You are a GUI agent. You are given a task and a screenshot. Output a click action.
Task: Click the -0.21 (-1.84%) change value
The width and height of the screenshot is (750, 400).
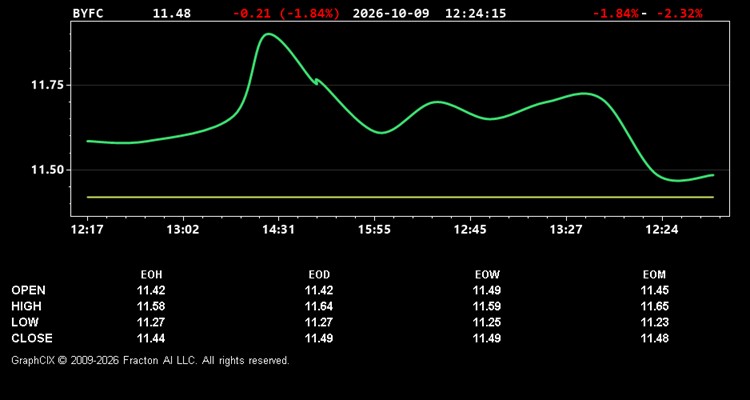tap(286, 13)
